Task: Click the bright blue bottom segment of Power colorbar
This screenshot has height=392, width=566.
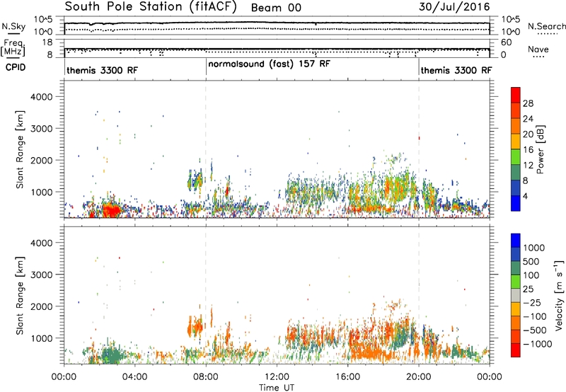Action: point(516,204)
